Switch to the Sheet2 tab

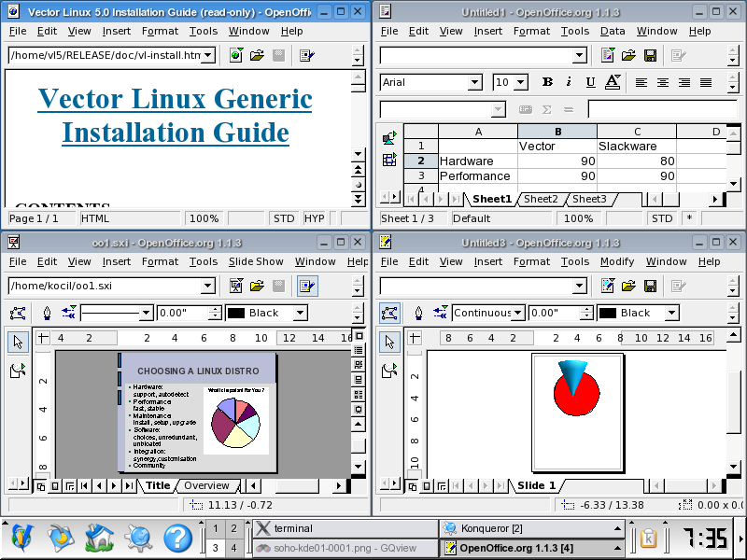click(x=541, y=199)
